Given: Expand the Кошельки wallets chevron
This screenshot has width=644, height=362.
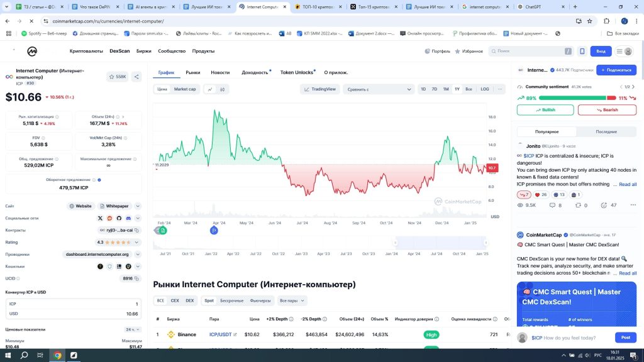Looking at the screenshot, I should tap(138, 266).
